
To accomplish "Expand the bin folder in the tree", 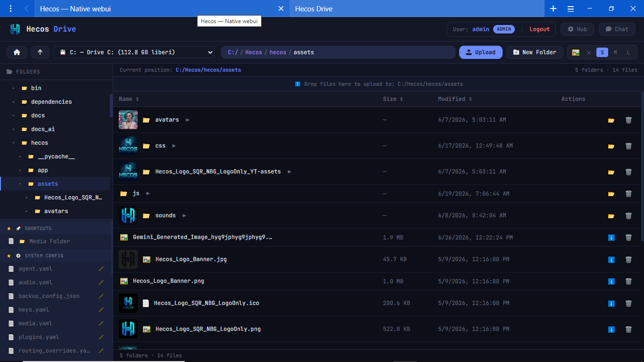I will (x=14, y=88).
